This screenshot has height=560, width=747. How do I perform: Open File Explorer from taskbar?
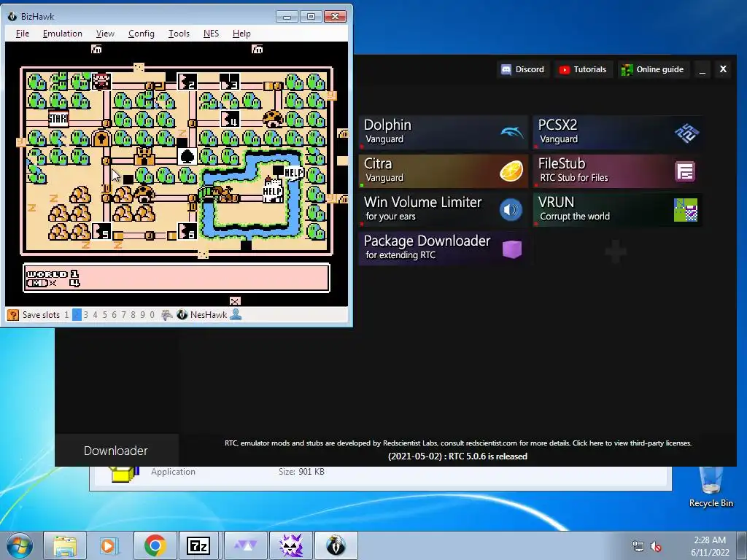pyautogui.click(x=65, y=545)
